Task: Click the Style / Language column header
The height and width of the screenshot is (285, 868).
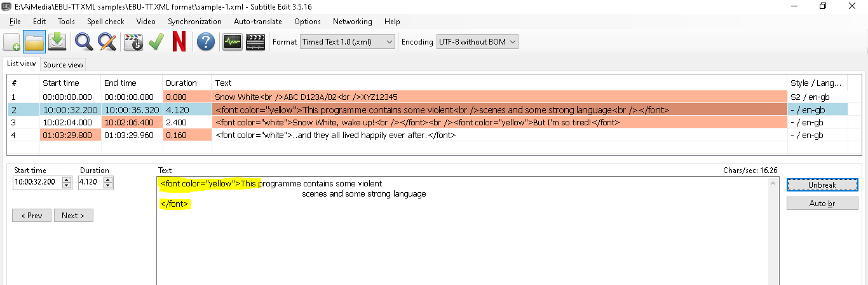Action: tap(817, 83)
